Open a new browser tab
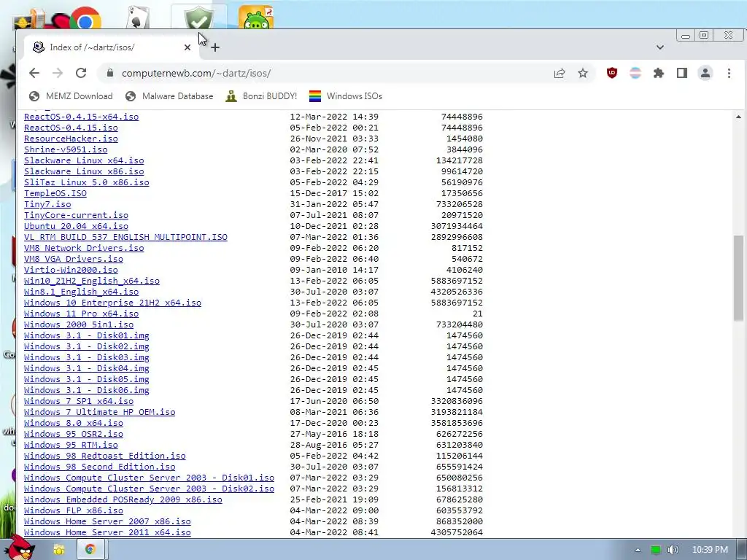 tap(215, 47)
